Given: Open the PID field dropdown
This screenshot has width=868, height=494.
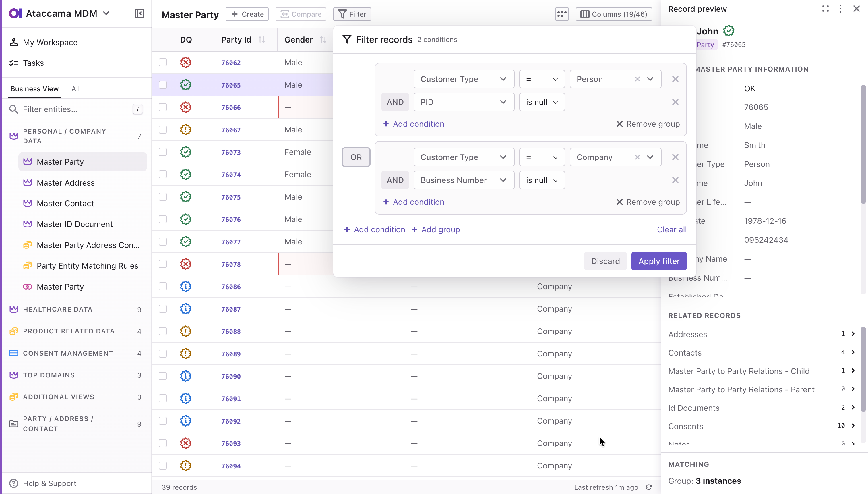Looking at the screenshot, I should pos(464,102).
